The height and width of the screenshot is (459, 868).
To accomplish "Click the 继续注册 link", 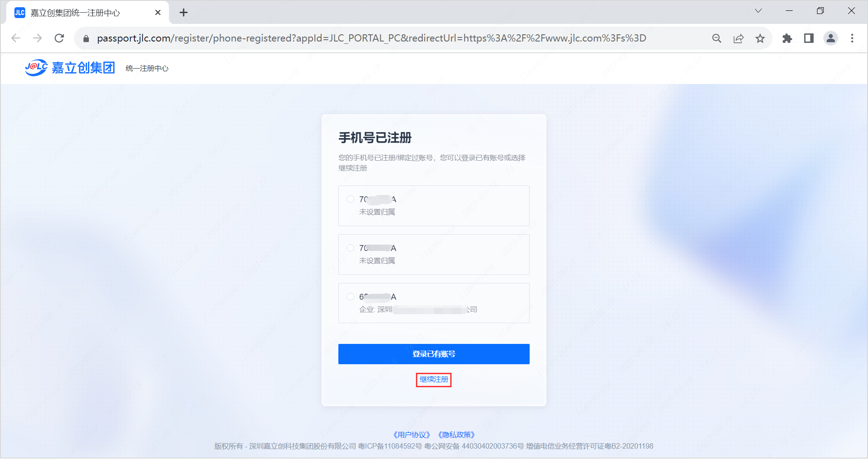I will (x=434, y=380).
